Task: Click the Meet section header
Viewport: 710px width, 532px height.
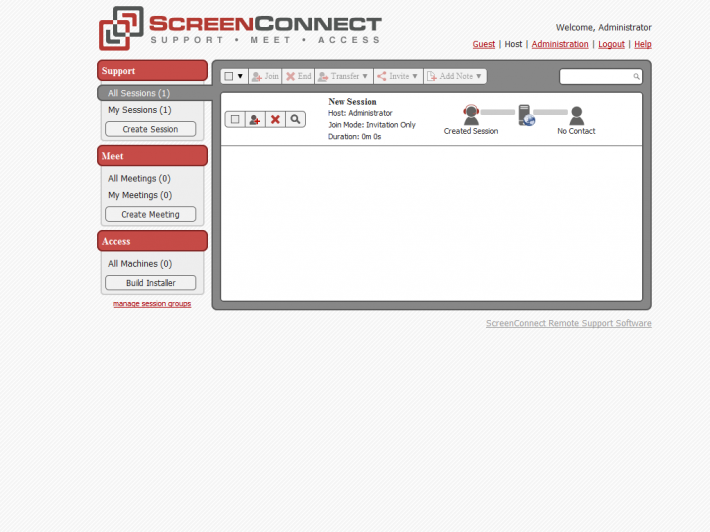Action: [x=153, y=156]
